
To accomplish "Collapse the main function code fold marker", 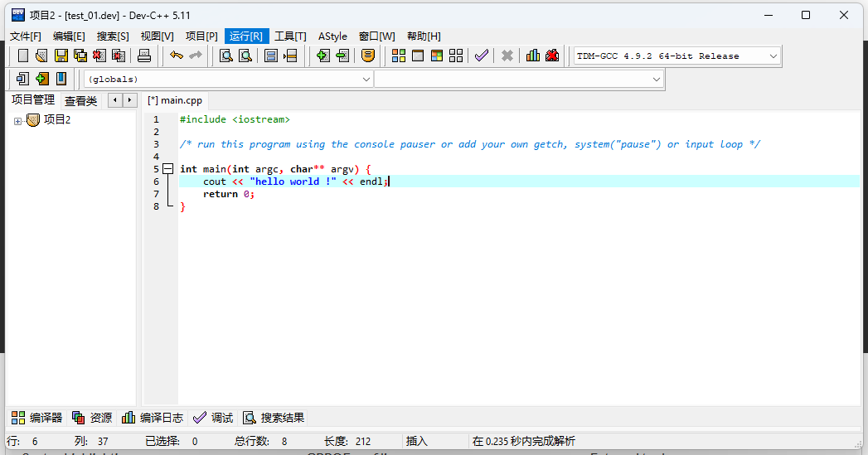I will 167,169.
